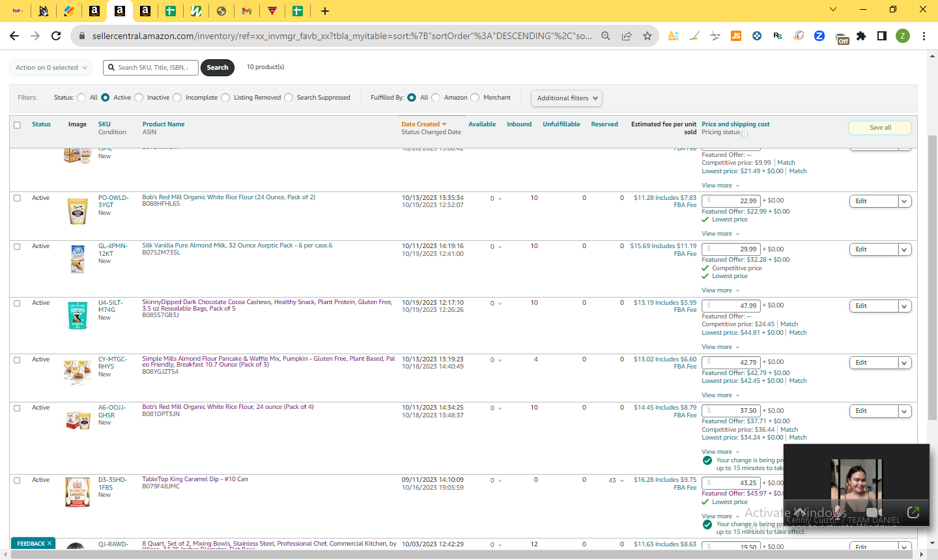Filter by Fulfilled By Amazon
This screenshot has height=560, width=938.
(436, 98)
